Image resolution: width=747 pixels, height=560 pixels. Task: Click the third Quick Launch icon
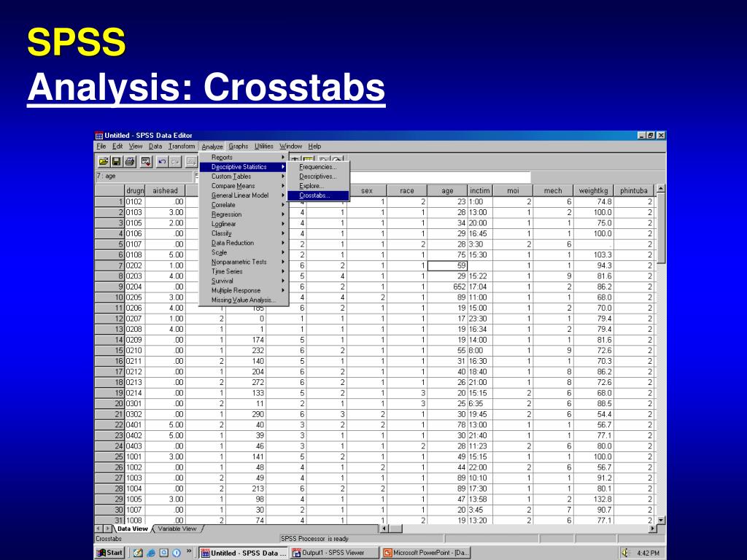[164, 553]
